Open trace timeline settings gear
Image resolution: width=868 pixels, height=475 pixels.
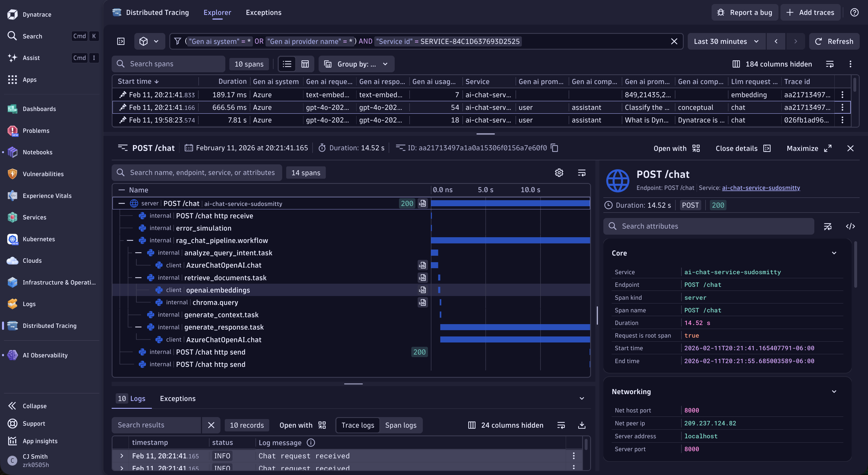(x=559, y=173)
